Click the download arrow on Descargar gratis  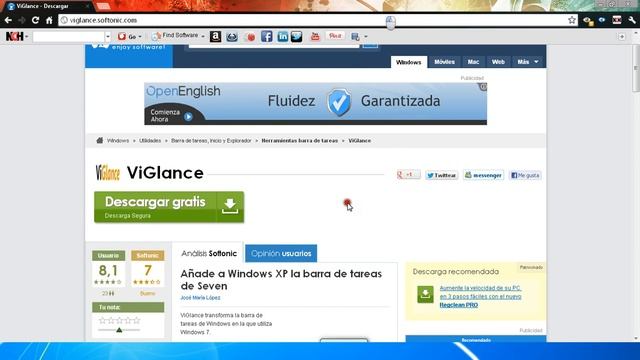pyautogui.click(x=230, y=207)
